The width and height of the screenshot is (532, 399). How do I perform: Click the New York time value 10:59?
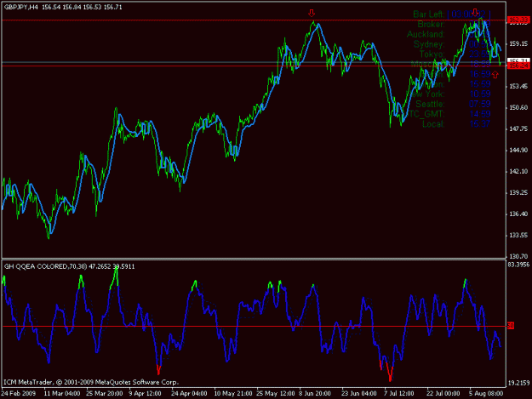(480, 94)
